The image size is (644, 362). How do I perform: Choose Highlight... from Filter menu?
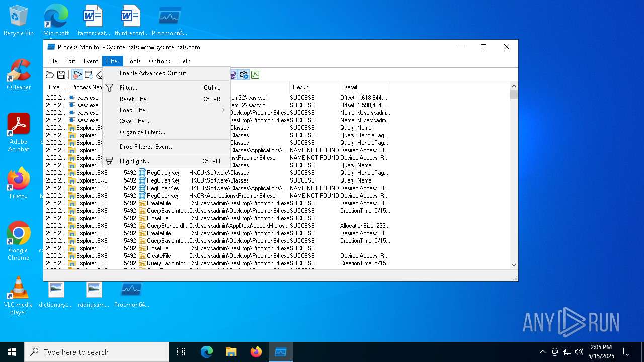(x=167, y=161)
